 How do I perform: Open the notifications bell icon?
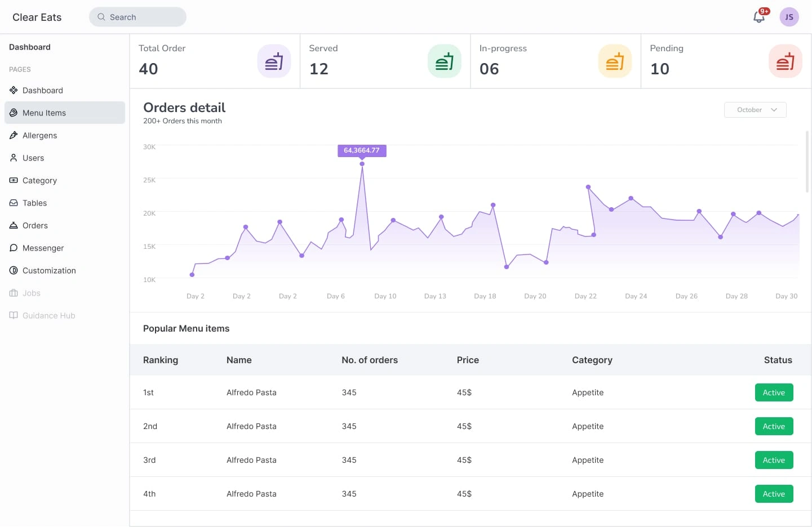(759, 17)
